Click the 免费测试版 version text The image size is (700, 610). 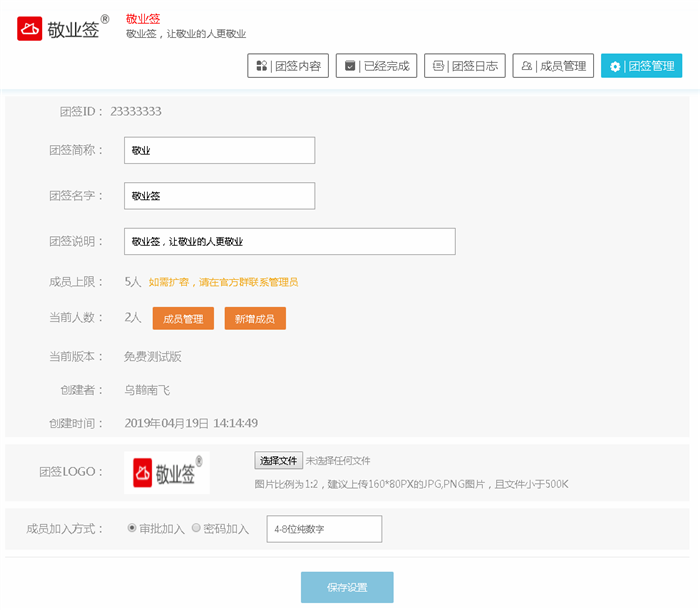pos(153,356)
